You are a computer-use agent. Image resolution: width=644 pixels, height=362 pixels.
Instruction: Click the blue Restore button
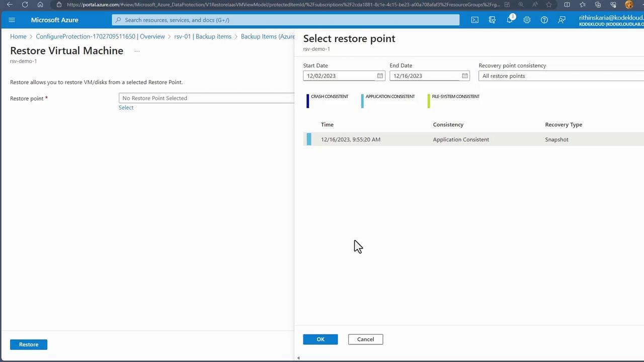[x=29, y=344]
